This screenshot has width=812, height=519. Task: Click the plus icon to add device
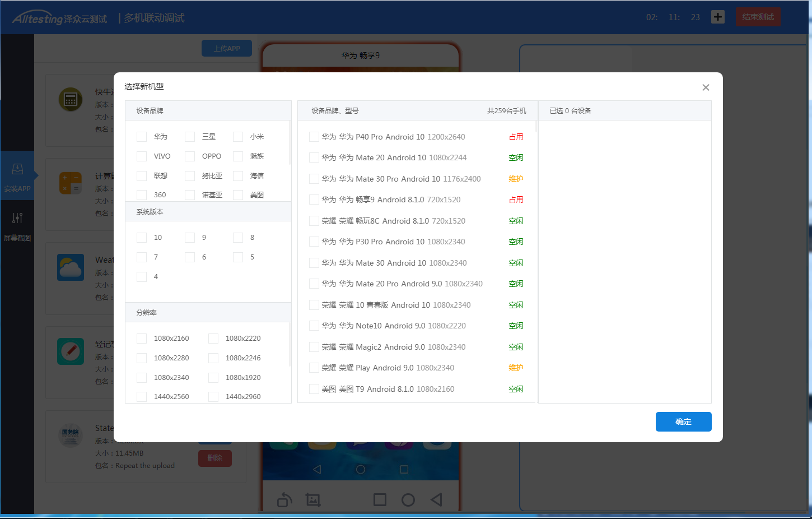pyautogui.click(x=718, y=17)
